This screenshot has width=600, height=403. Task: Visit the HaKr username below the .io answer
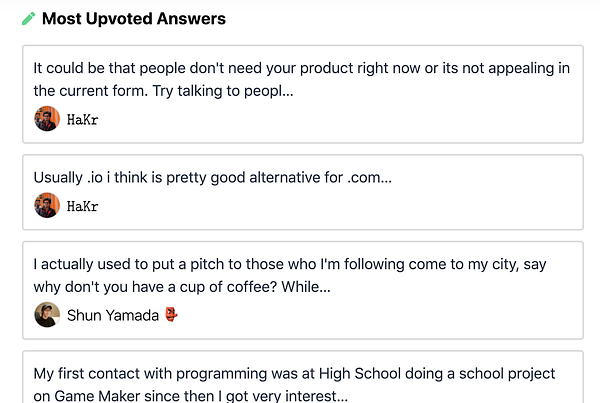[83, 206]
